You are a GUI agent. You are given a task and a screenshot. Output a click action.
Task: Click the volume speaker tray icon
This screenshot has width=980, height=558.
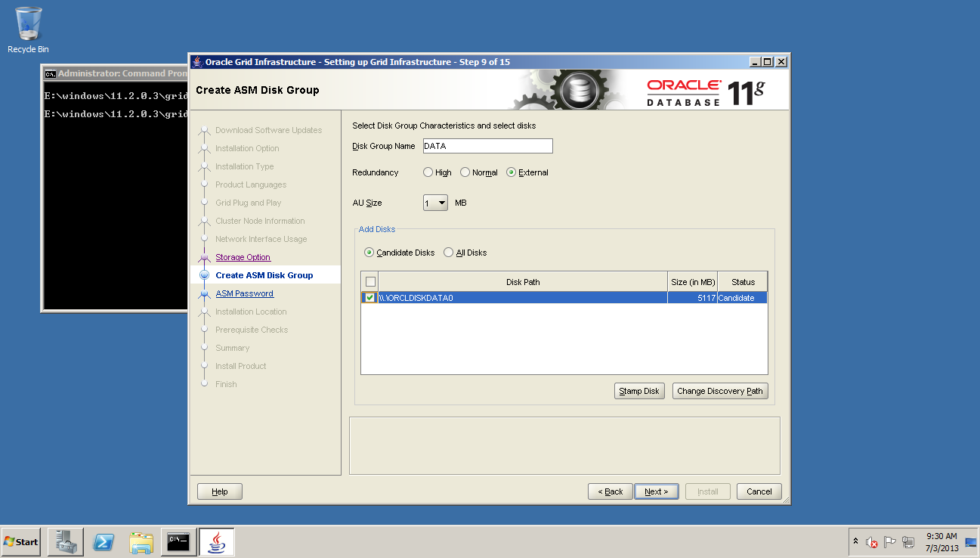pyautogui.click(x=871, y=542)
